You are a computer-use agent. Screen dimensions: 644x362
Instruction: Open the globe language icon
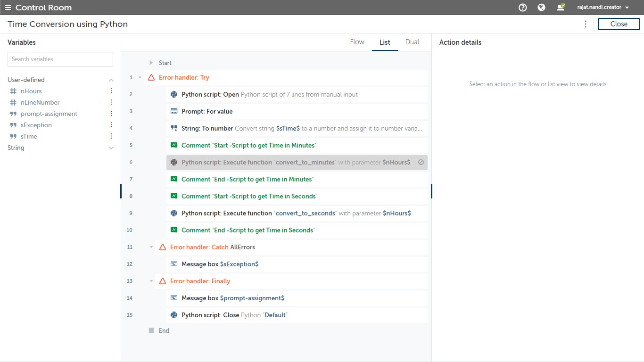tap(541, 8)
